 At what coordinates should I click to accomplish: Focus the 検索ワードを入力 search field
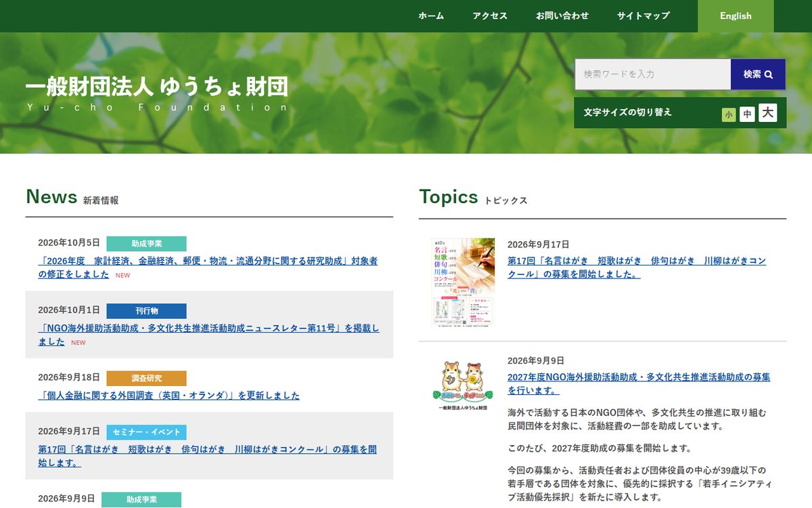[652, 75]
